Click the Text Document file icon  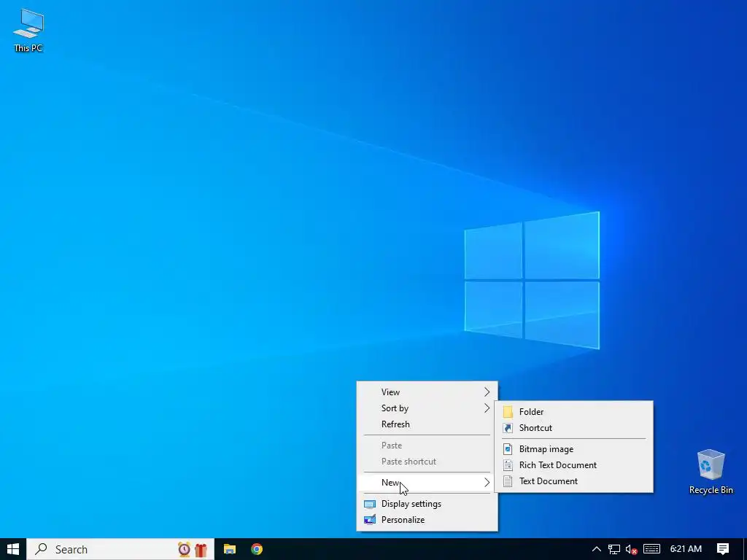pos(508,481)
